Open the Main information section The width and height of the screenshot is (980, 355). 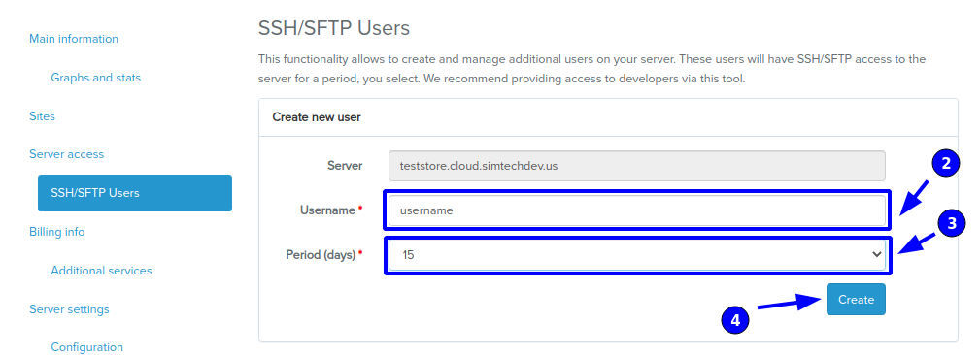tap(74, 39)
